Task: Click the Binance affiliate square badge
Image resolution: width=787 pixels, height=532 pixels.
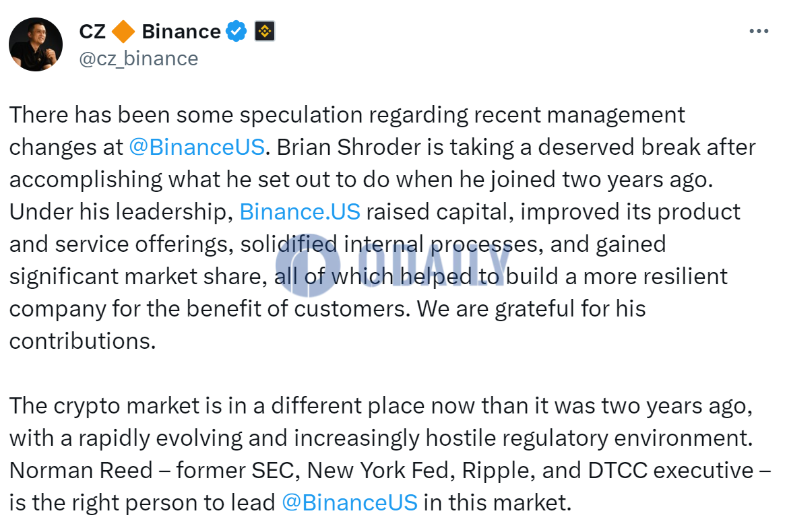Action: click(265, 31)
